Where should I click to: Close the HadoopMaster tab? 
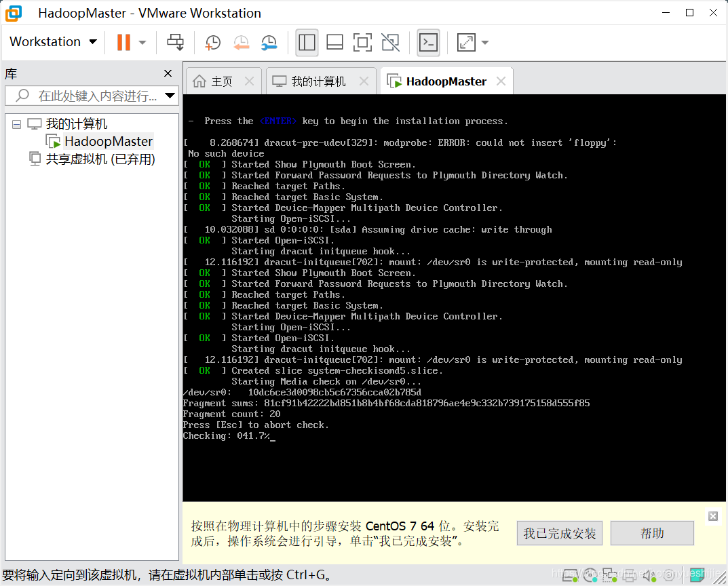point(501,81)
